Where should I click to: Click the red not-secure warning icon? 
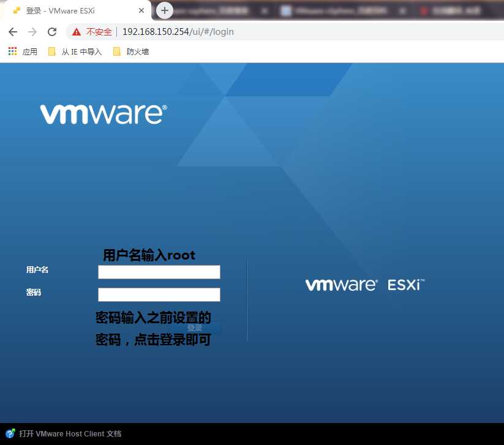click(77, 32)
